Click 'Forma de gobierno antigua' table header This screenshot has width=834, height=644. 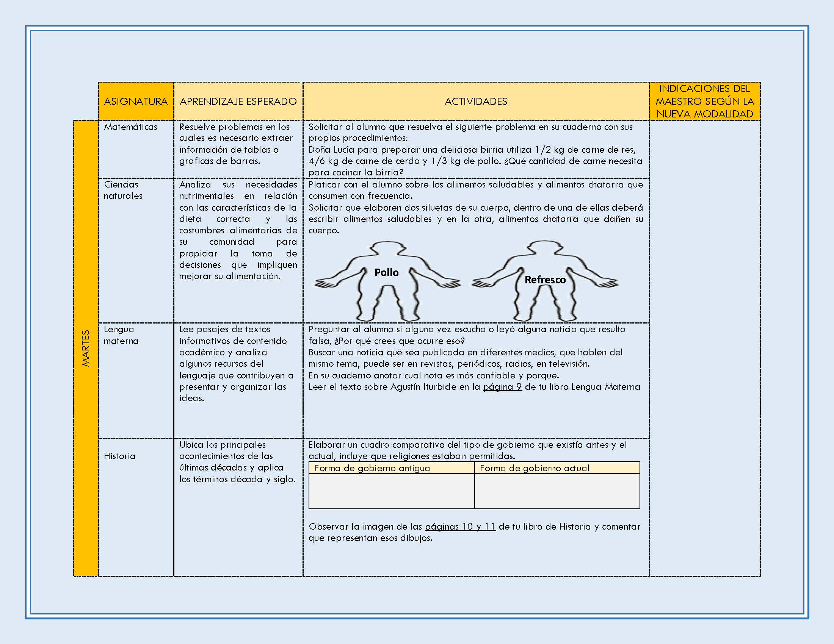[392, 468]
